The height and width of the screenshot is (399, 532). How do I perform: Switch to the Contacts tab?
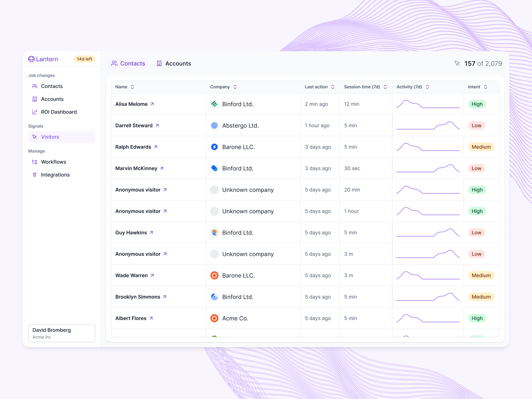(128, 63)
